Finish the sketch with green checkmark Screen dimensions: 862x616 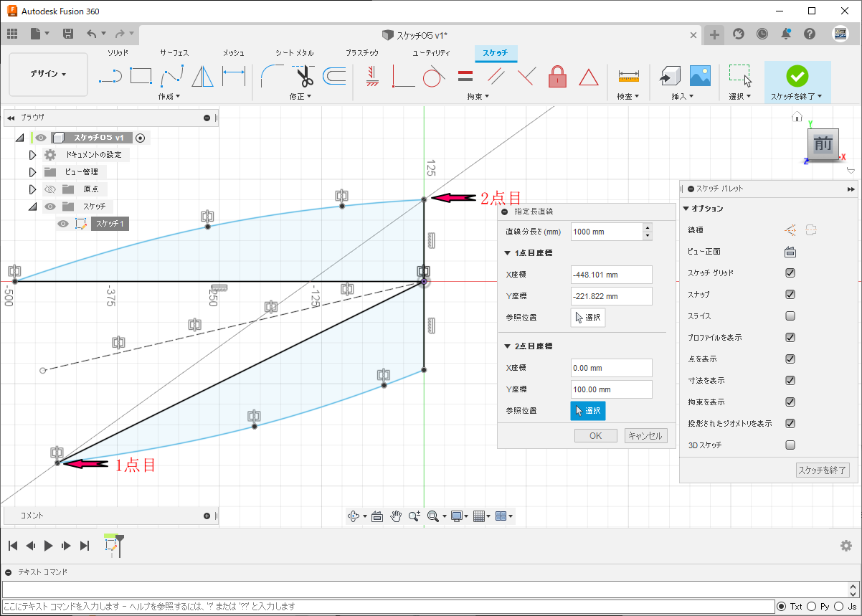point(797,75)
